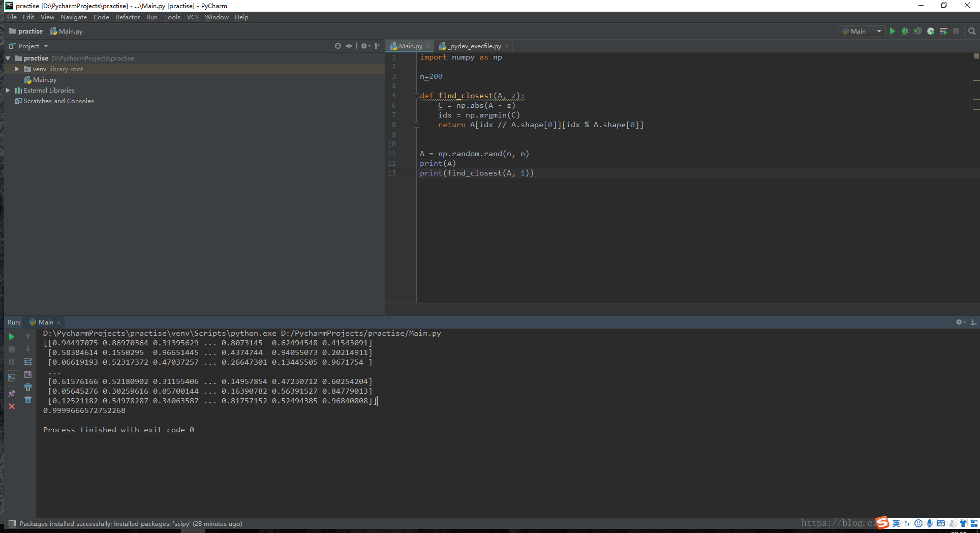This screenshot has width=980, height=533.
Task: Start debugging with the bug icon
Action: tap(905, 31)
